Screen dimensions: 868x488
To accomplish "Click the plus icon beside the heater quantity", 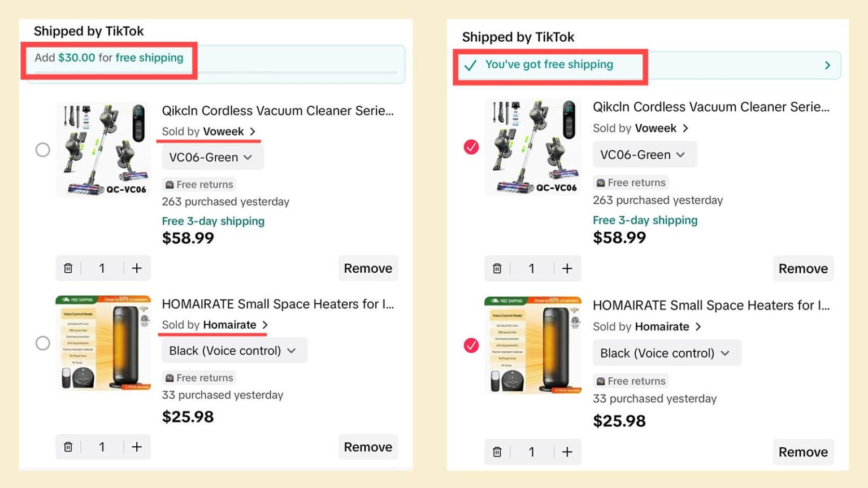I will 137,446.
